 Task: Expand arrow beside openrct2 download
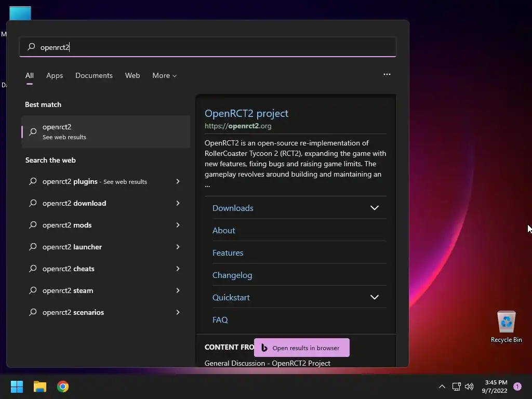[x=178, y=203]
